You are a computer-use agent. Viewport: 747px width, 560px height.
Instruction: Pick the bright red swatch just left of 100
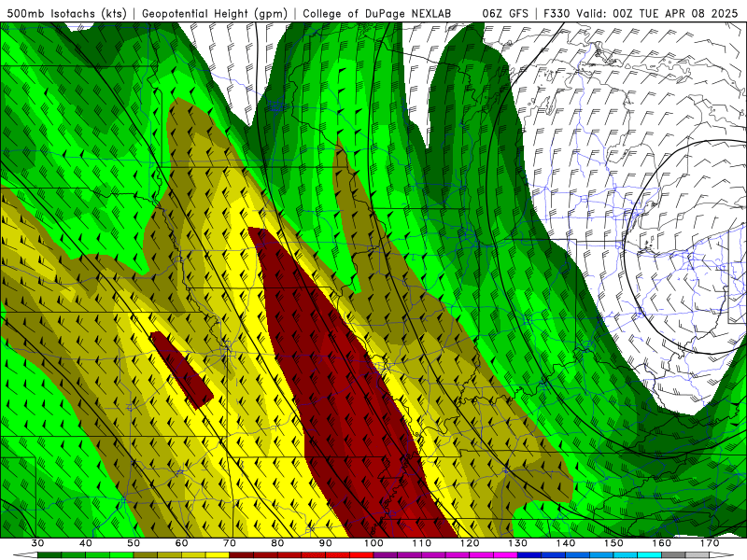tap(361, 556)
